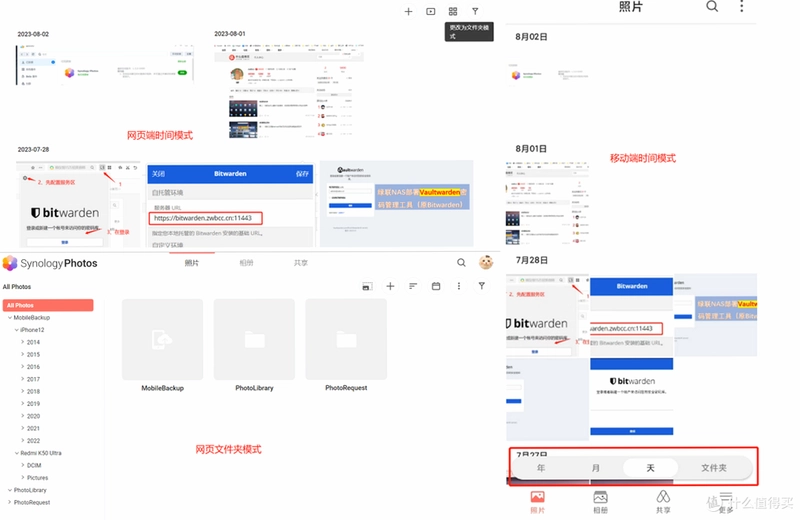Click the user avatar in Synology Photos

(x=486, y=263)
